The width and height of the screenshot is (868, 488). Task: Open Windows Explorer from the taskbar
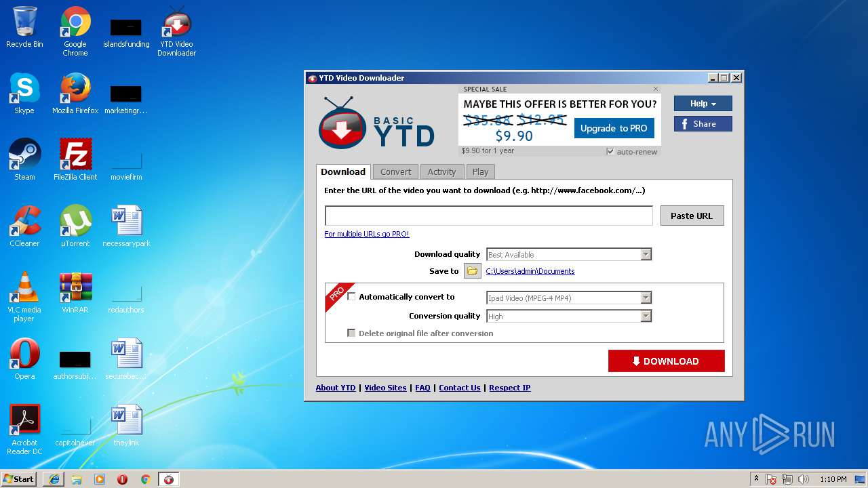[x=77, y=479]
